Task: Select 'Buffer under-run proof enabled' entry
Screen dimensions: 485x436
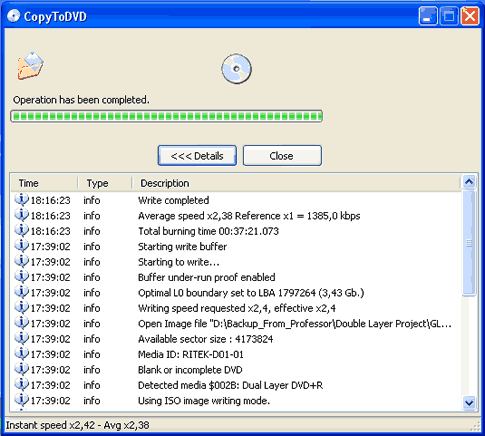Action: click(207, 277)
